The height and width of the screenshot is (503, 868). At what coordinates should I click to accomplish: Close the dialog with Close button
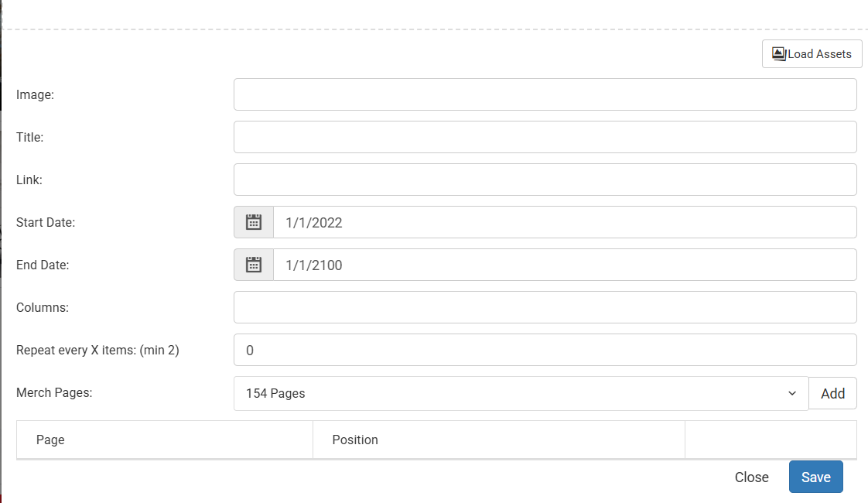coord(751,477)
